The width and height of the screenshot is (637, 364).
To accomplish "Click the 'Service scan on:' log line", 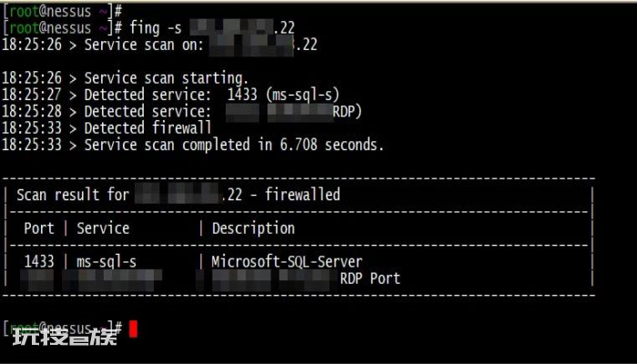I will pos(144,45).
